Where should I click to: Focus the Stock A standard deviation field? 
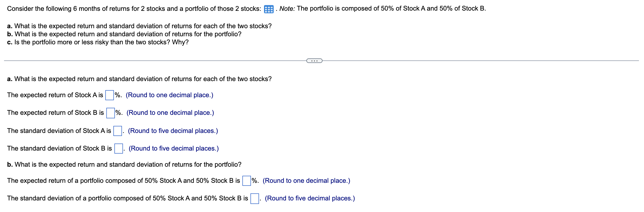point(118,131)
